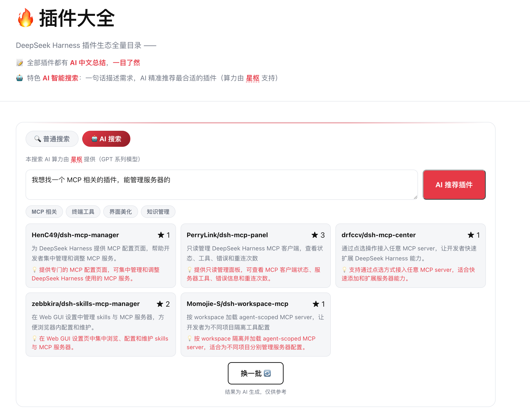Click the red 'AI 中文总结，一目了然' text

[x=105, y=63]
